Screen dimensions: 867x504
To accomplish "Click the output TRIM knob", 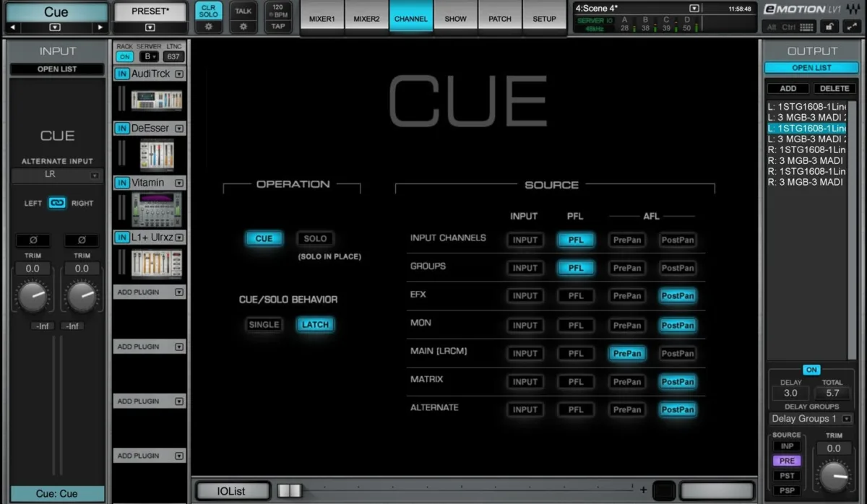I will tap(833, 476).
